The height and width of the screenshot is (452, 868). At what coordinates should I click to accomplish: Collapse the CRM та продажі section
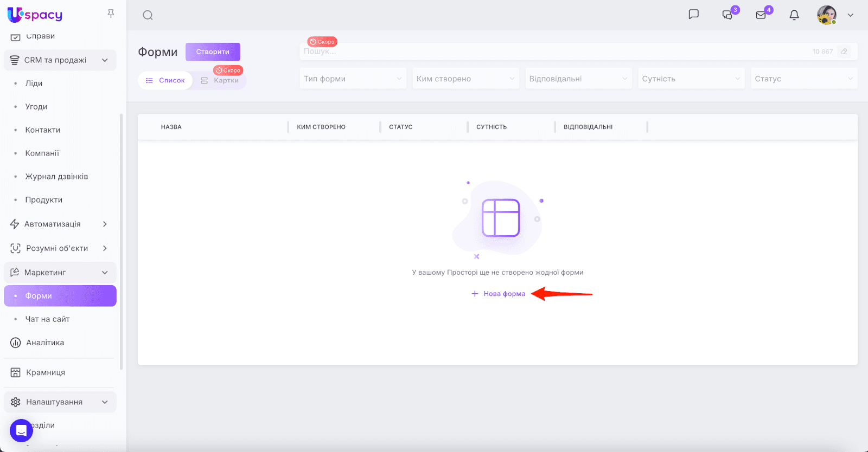click(x=105, y=60)
